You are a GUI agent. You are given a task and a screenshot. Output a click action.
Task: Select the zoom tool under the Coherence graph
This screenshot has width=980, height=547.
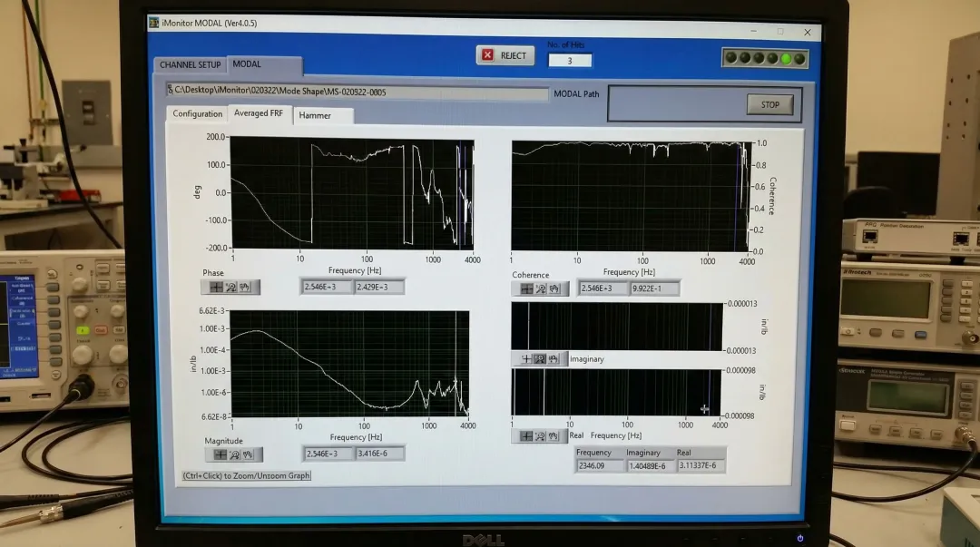(x=541, y=288)
